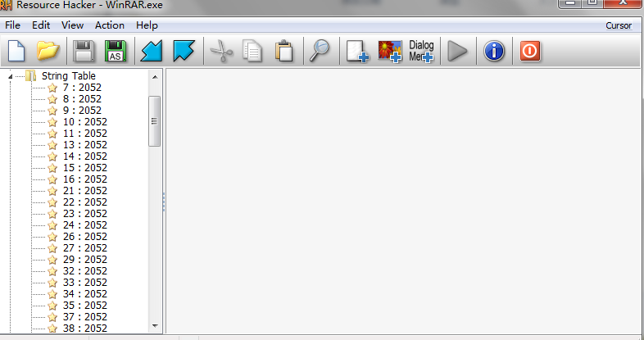Viewport: 644px width, 340px height.
Task: Select string table entry 33 : 2052
Action: tap(85, 283)
